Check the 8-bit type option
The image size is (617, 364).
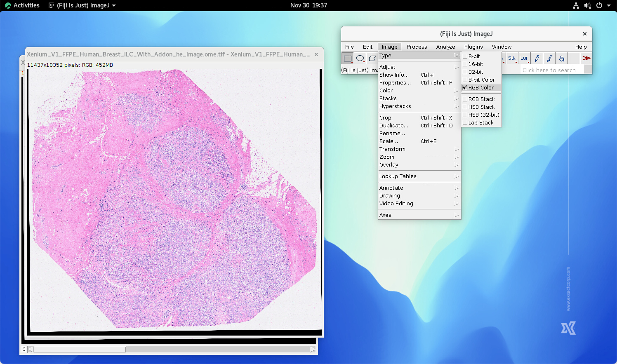[x=481, y=56]
